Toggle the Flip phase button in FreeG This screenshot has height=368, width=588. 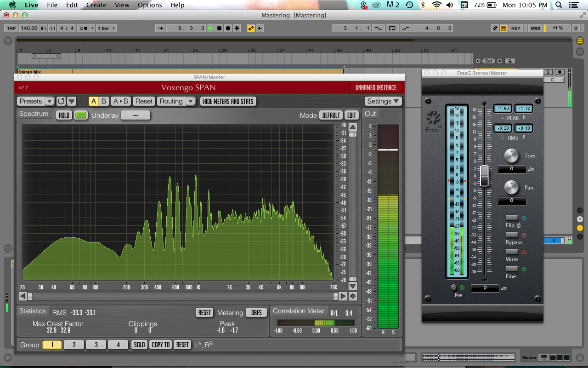click(512, 218)
